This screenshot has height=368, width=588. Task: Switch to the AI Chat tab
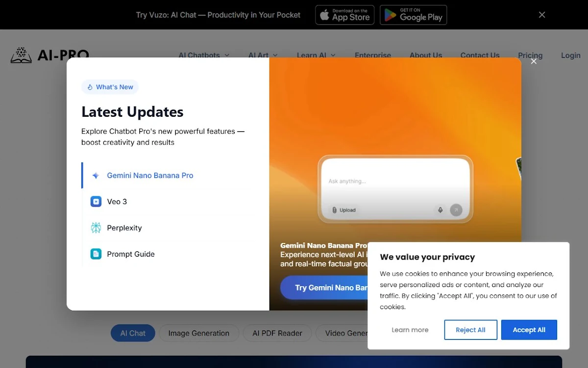click(133, 333)
